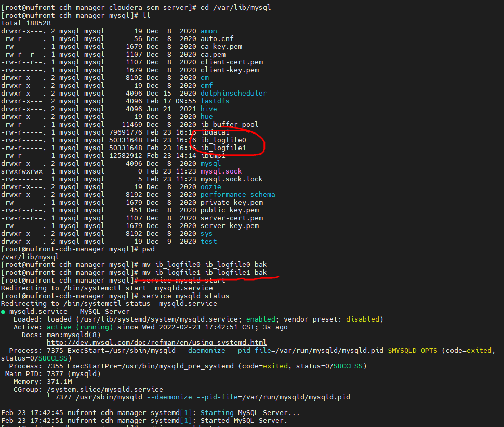The image size is (504, 427).
Task: Click the '09:55' timestamp on fastdfs row
Action: click(x=186, y=101)
